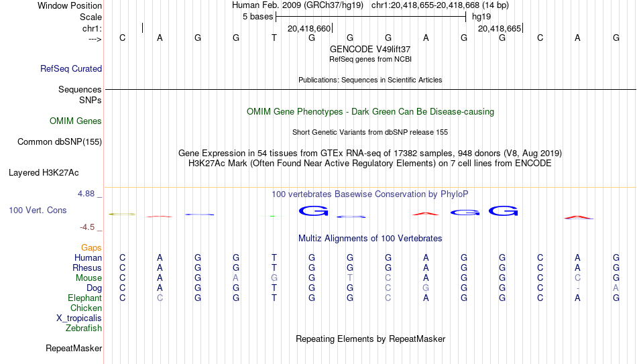Click the T base in the Rhesus row
Image resolution: width=637 pixels, height=364 pixels.
click(274, 267)
